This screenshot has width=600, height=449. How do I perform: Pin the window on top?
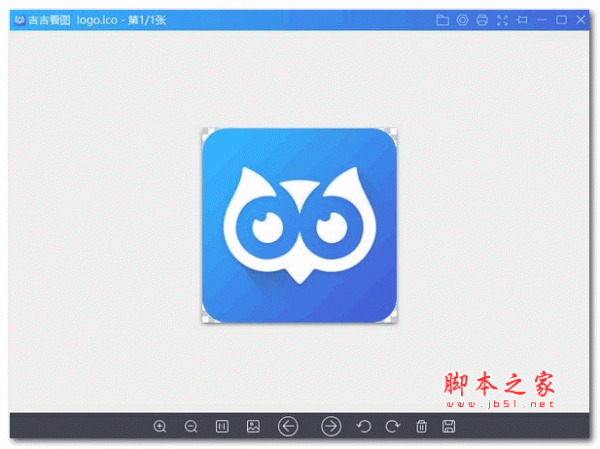(x=522, y=20)
